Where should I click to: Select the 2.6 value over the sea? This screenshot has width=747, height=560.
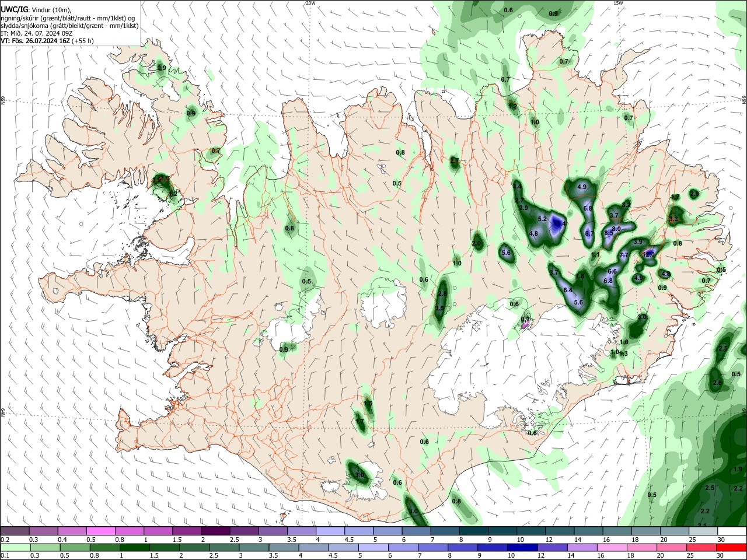click(x=717, y=383)
